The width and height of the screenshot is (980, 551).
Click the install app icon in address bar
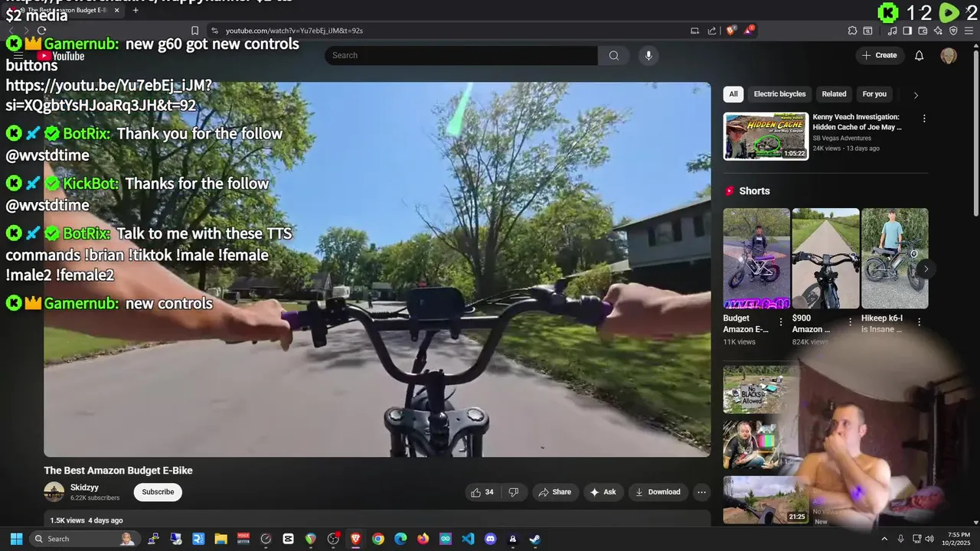click(694, 31)
